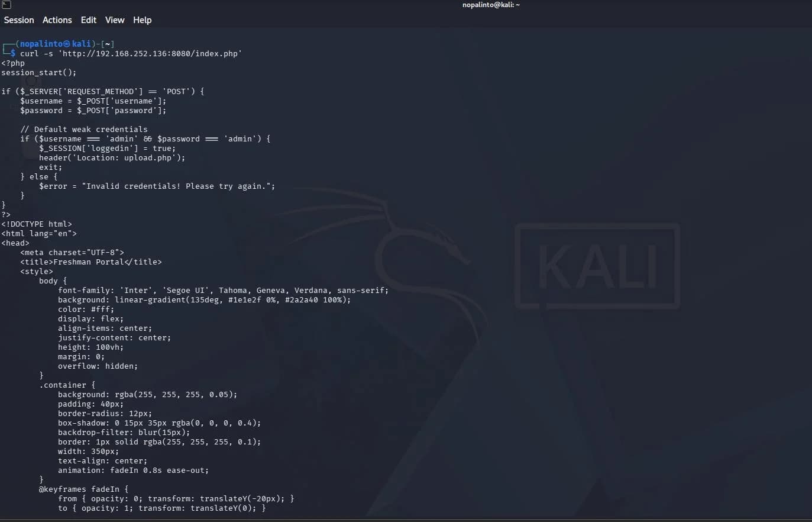This screenshot has width=812, height=522.
Task: Click the '.container {' selector line
Action: tap(67, 385)
